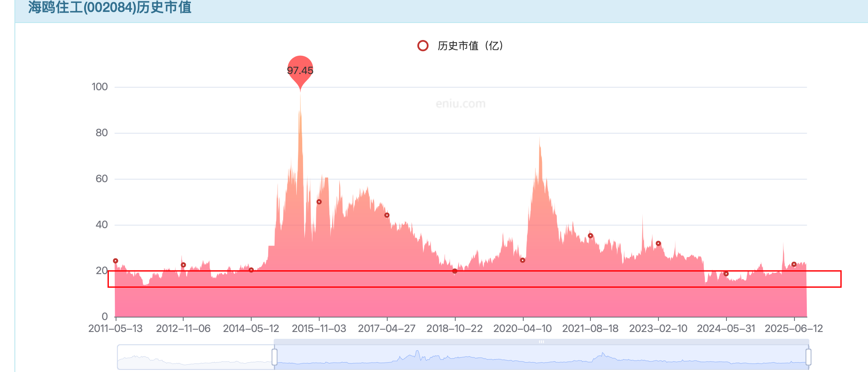The height and width of the screenshot is (372, 868).
Task: Click the unselected left part of zoom overview
Action: [196, 357]
